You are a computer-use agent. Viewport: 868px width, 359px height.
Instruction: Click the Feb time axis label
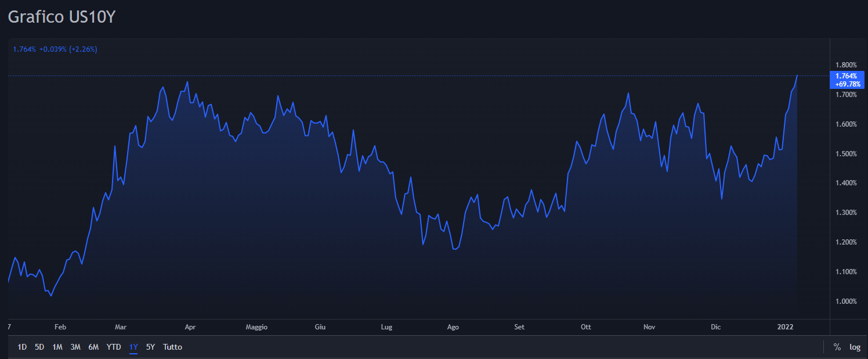pyautogui.click(x=60, y=327)
